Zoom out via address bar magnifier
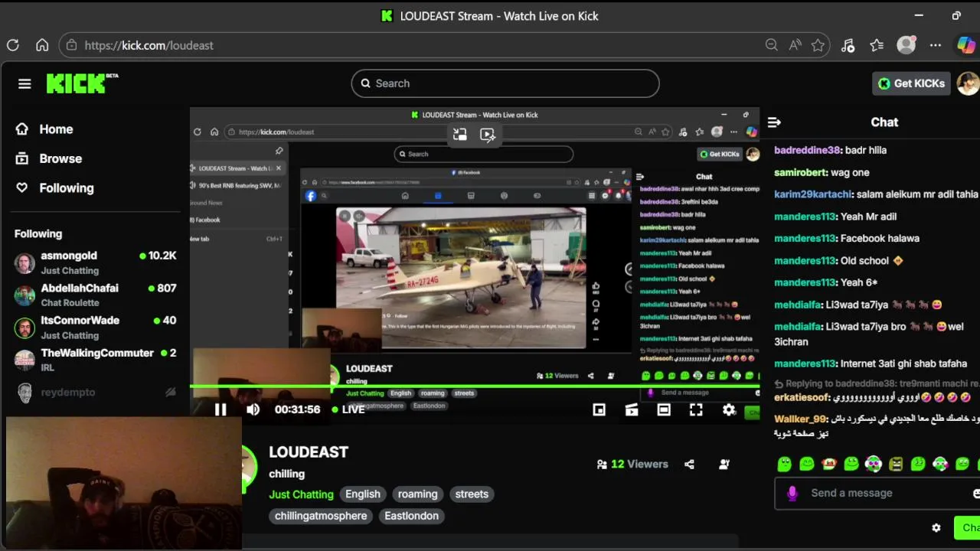The height and width of the screenshot is (551, 980). coord(771,45)
